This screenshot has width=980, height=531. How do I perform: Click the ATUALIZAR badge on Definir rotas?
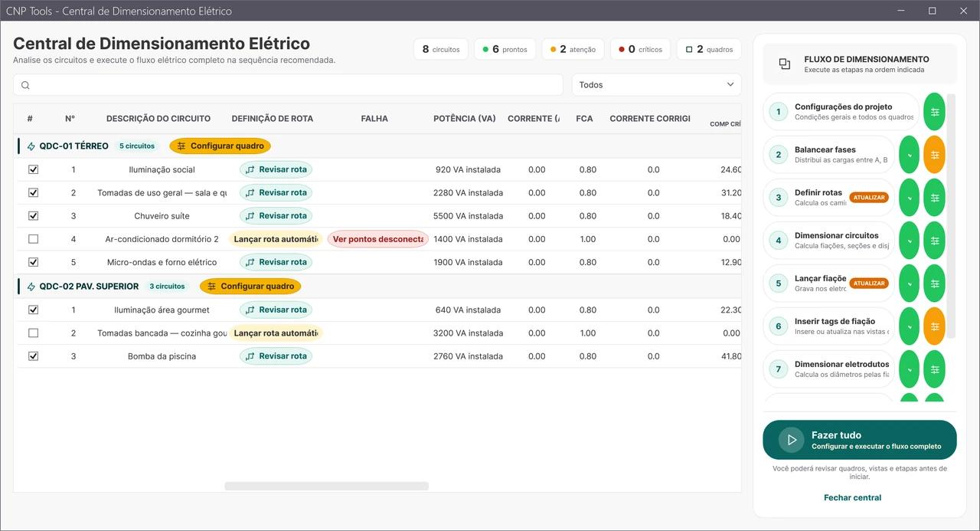tap(869, 198)
